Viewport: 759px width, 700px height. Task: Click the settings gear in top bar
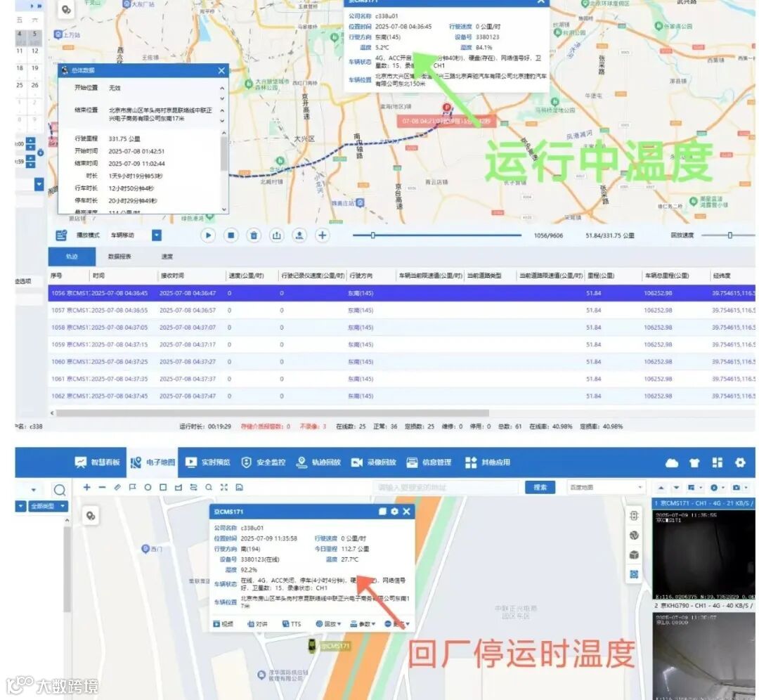(x=740, y=462)
